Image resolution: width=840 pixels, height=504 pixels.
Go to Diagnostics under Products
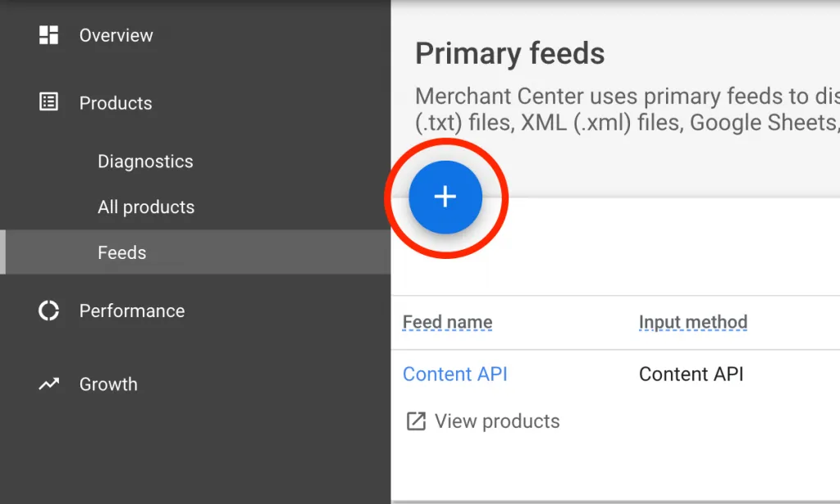pyautogui.click(x=145, y=161)
